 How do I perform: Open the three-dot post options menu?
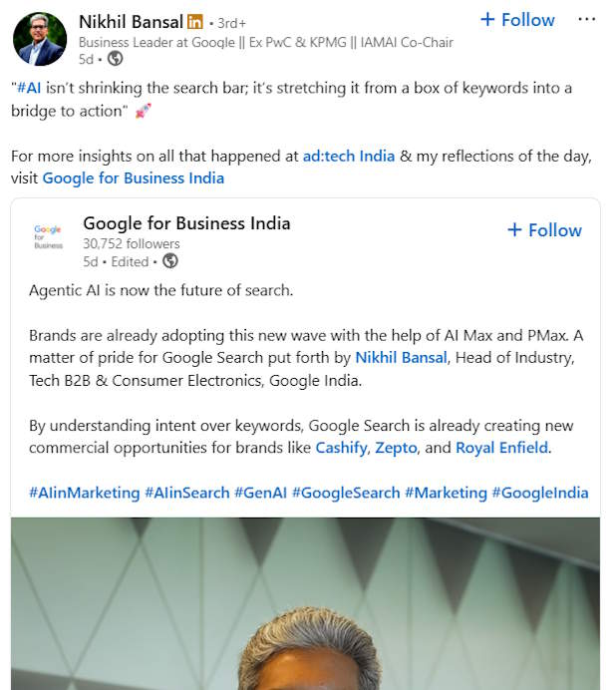coord(587,20)
